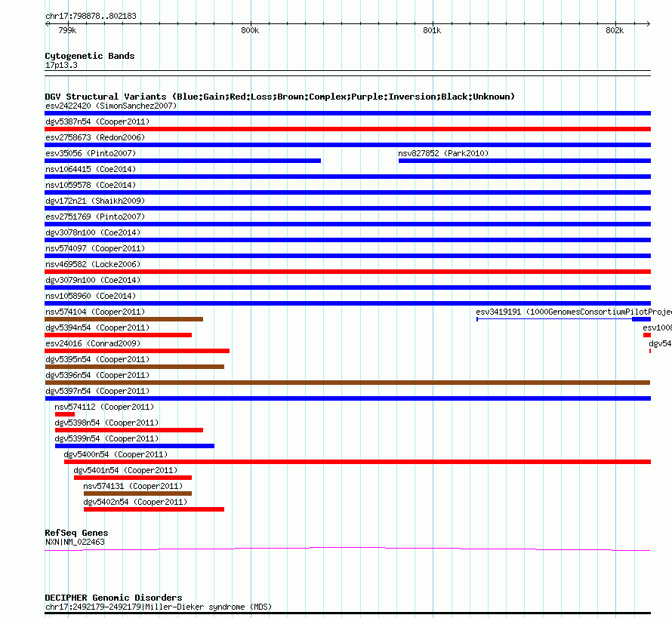Open the dgv5398n54 (Cooper2011) variant

pyautogui.click(x=106, y=423)
